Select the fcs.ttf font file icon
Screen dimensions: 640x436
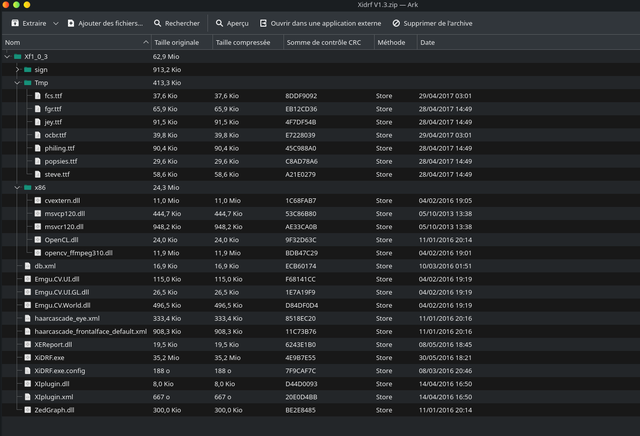pyautogui.click(x=37, y=96)
